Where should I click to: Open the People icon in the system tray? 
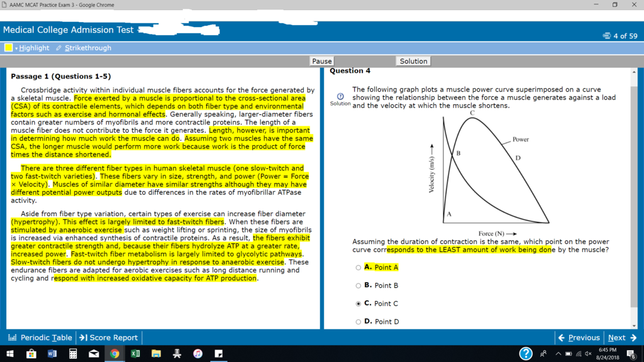[x=543, y=354]
